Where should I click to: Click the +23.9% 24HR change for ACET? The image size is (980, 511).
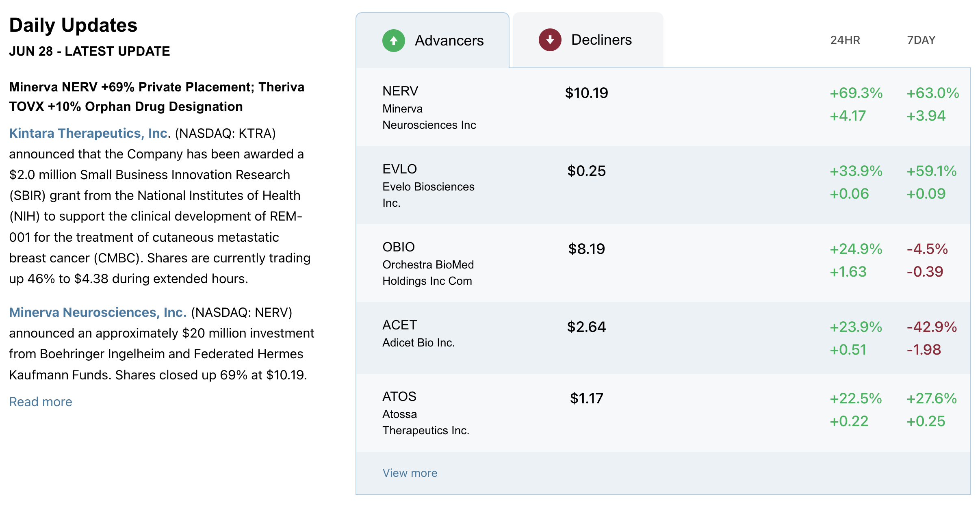pos(856,327)
